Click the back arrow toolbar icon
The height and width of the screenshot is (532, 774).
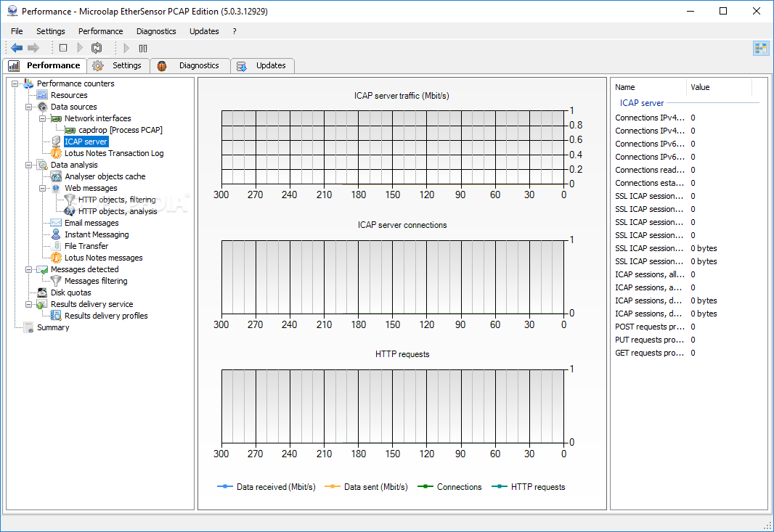point(17,48)
